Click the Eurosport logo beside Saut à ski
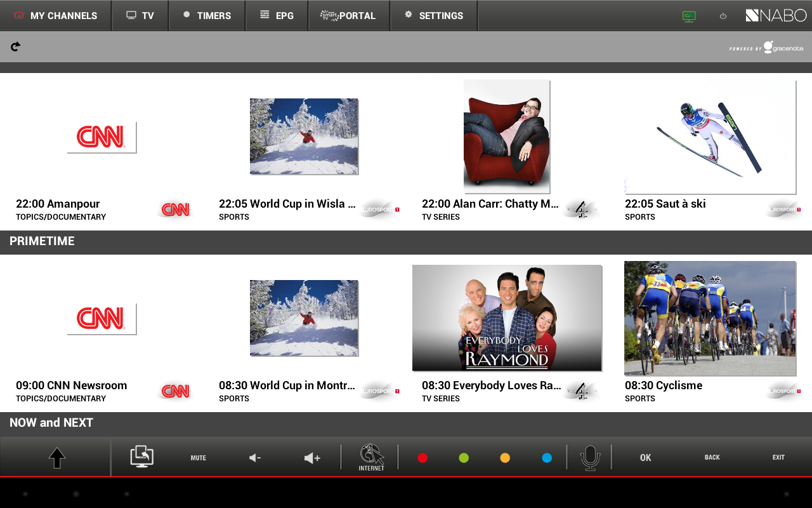Image resolution: width=812 pixels, height=508 pixels. pos(784,210)
